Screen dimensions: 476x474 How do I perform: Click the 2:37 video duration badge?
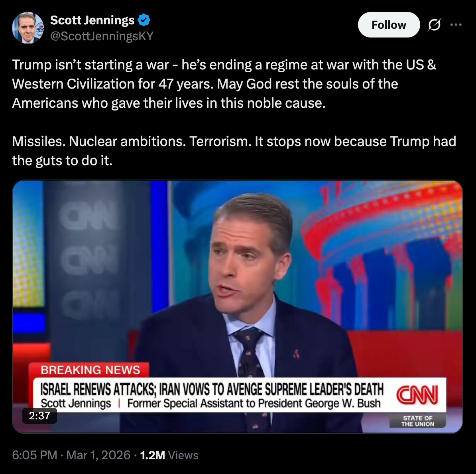coord(39,416)
